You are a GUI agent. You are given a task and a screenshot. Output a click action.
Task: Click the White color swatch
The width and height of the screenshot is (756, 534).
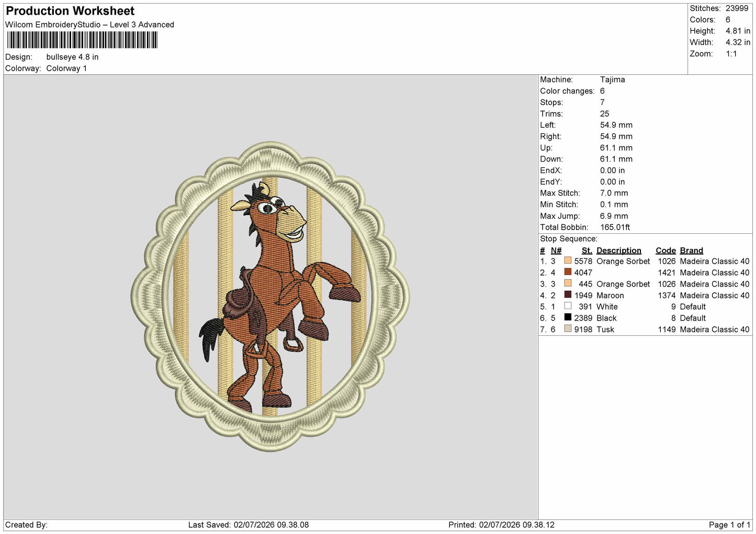point(568,306)
